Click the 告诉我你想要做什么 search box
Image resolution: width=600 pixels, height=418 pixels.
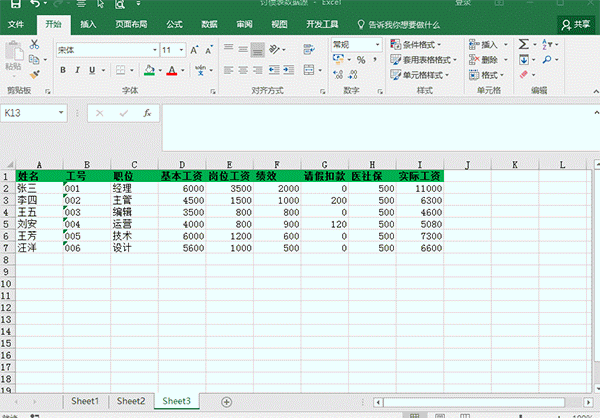pyautogui.click(x=399, y=25)
